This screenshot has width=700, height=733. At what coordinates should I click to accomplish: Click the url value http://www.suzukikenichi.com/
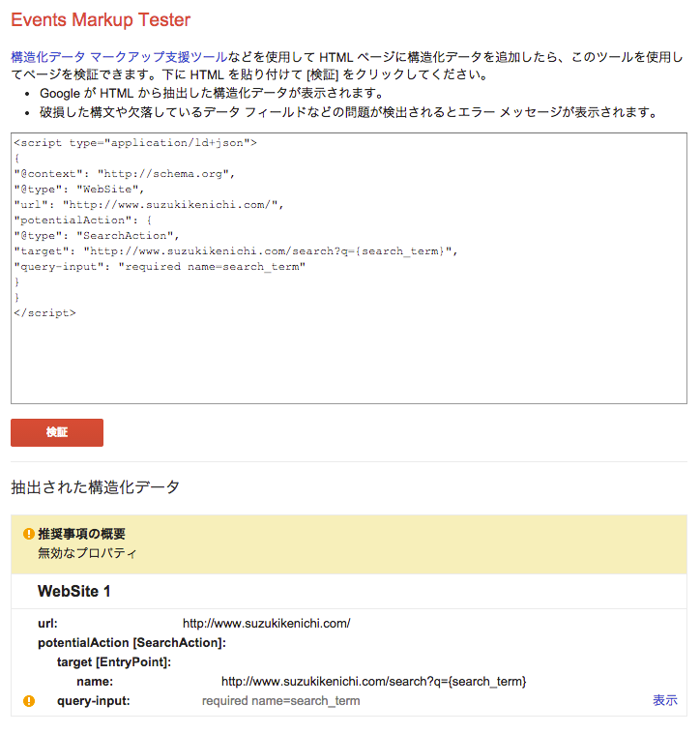(x=266, y=623)
